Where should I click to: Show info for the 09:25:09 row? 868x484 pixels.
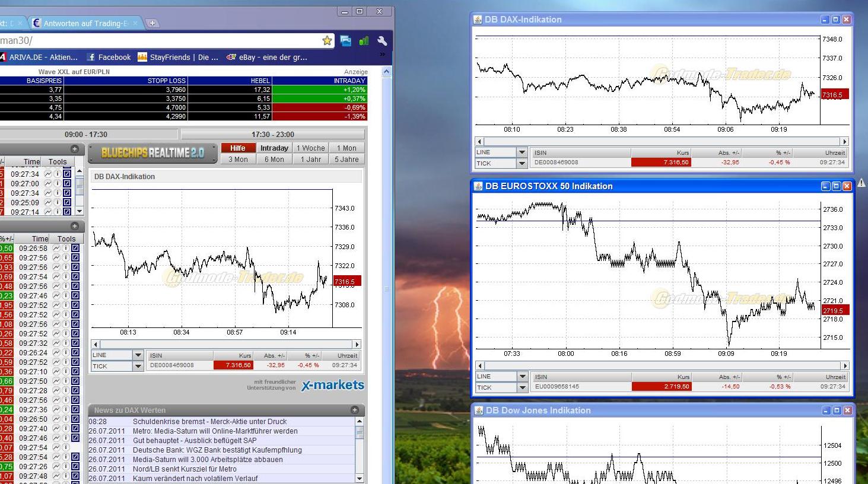[58, 202]
